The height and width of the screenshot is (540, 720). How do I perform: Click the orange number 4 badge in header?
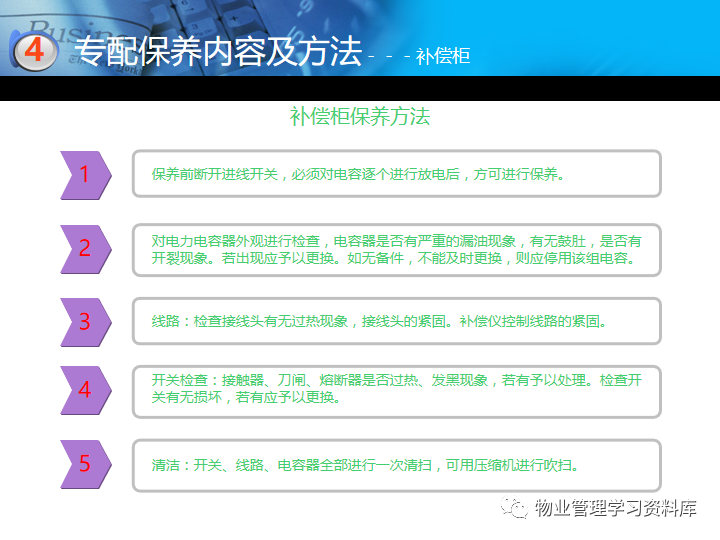click(x=34, y=51)
